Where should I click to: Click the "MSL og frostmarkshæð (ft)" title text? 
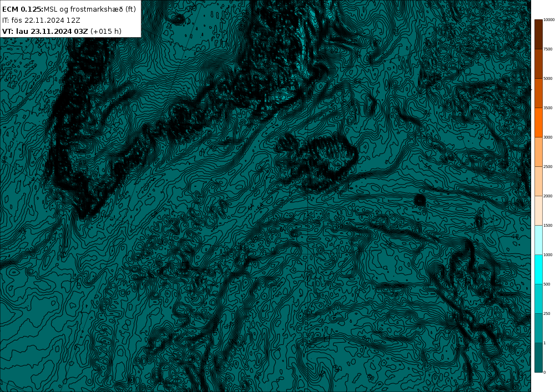coord(89,9)
